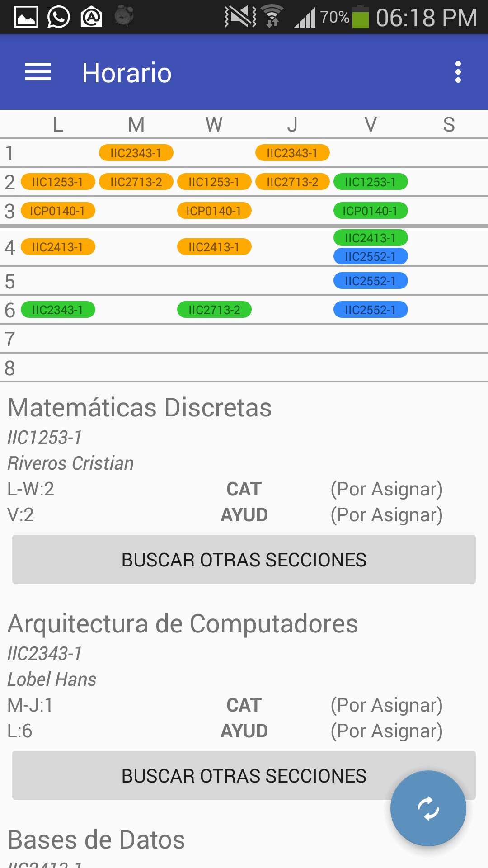Tap the battery status icon
Image resolution: width=488 pixels, height=868 pixels.
pyautogui.click(x=360, y=17)
